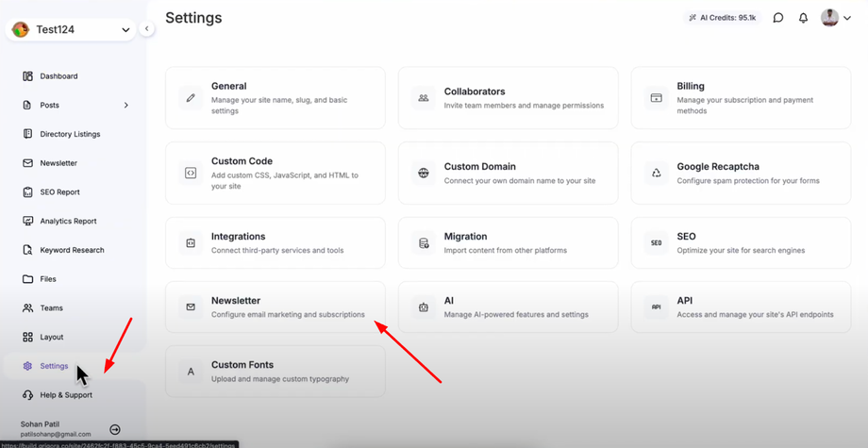Click the Custom Code card icon
The width and height of the screenshot is (868, 448).
click(191, 174)
